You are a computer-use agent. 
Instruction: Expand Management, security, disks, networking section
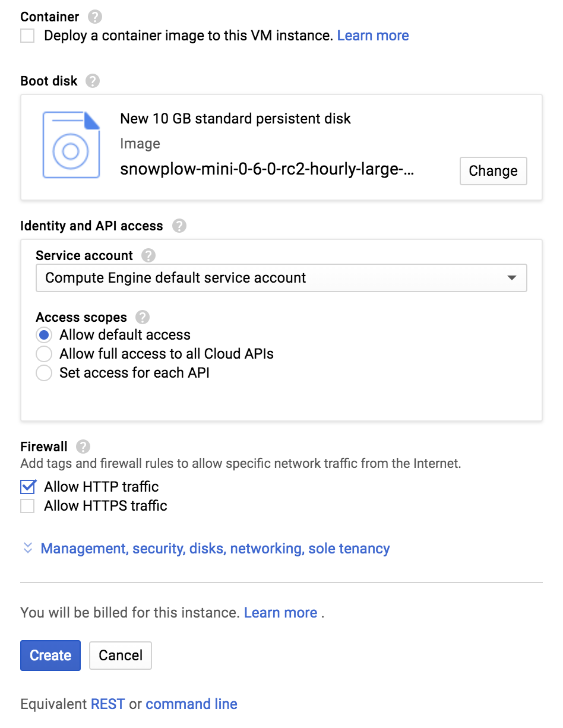tap(215, 548)
